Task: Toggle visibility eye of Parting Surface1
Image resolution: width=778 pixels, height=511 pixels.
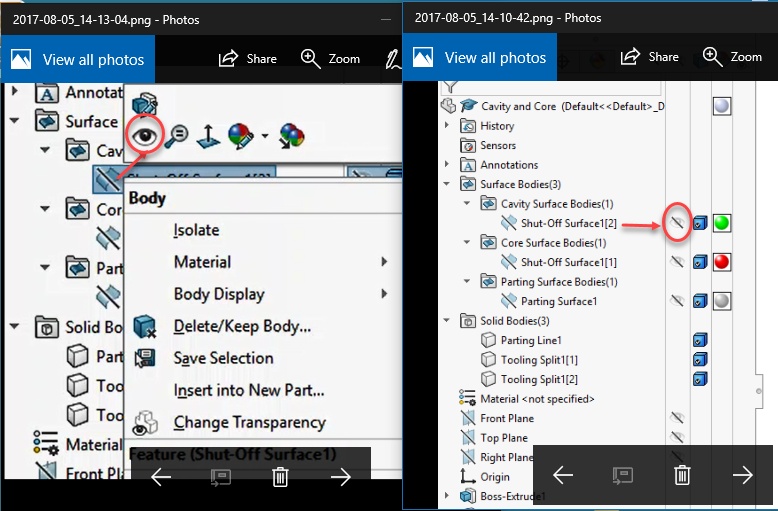Action: coord(677,301)
